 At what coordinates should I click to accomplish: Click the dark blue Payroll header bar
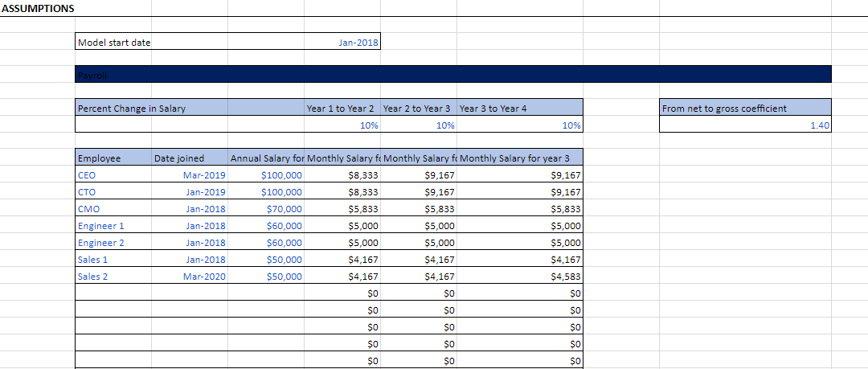pyautogui.click(x=452, y=74)
